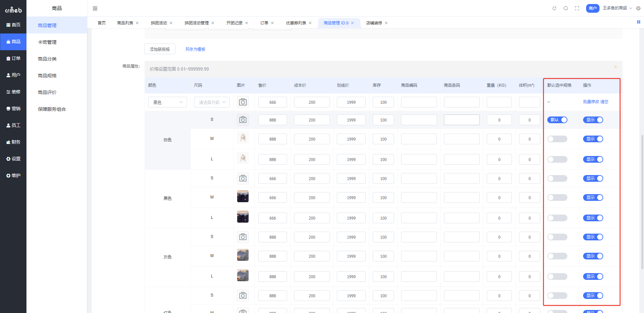
Task: Open the 设置 section in the left navigation
Action: 13,159
